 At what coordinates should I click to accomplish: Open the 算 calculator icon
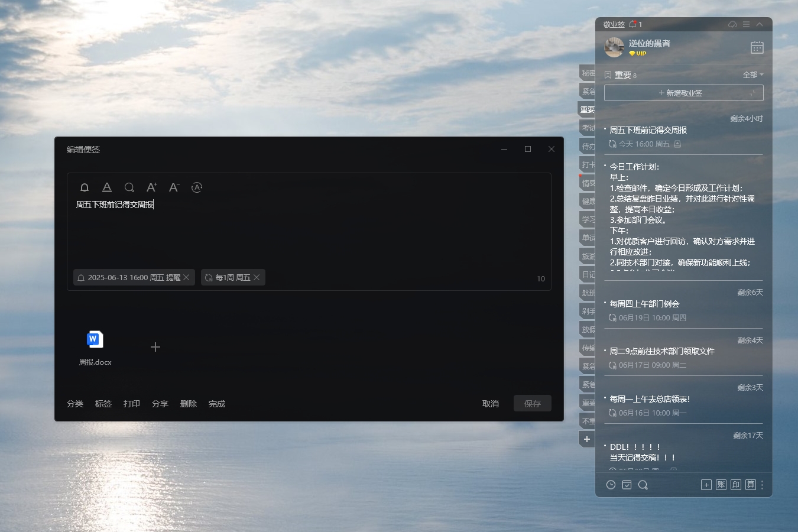point(751,485)
